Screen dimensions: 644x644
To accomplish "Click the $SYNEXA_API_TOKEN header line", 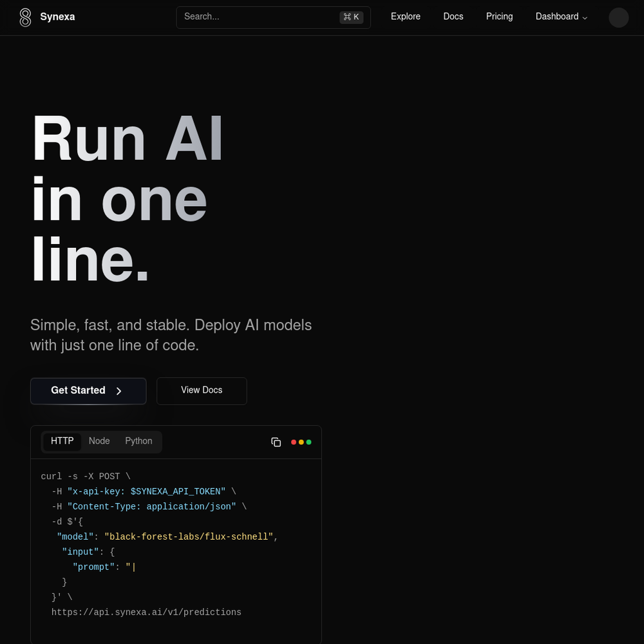I will click(144, 491).
